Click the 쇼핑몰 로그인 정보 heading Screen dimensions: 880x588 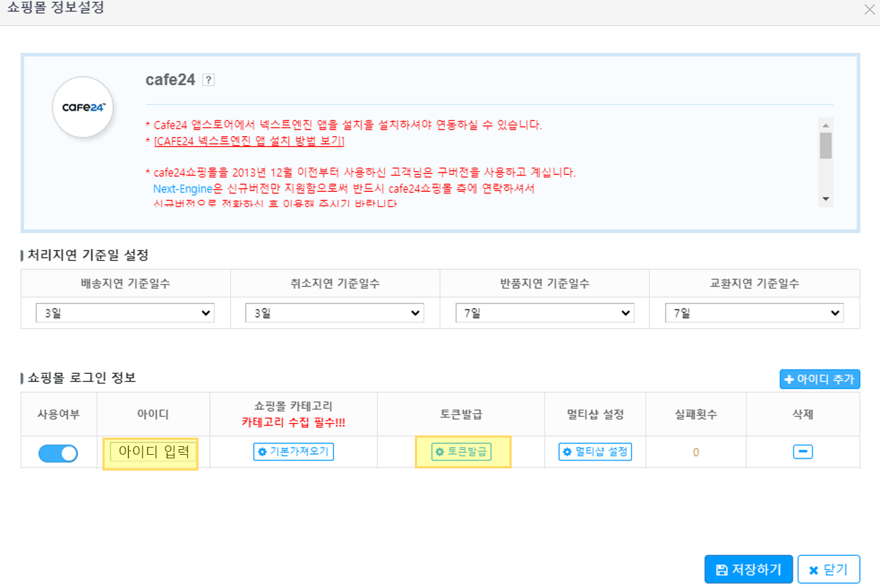(81, 377)
